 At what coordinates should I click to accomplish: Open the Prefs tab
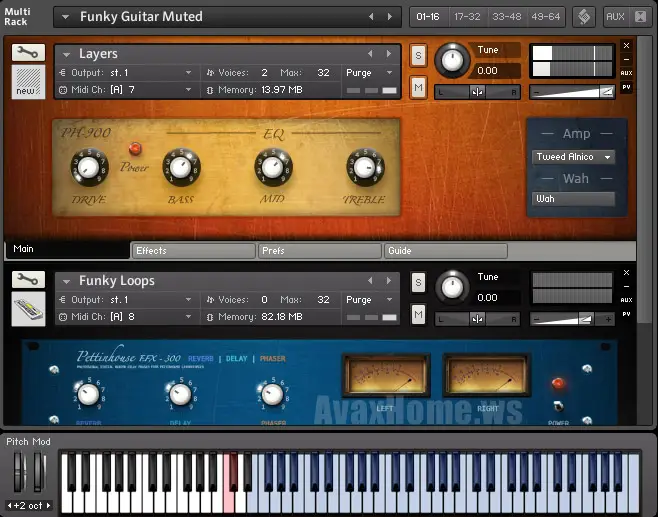tap(319, 251)
